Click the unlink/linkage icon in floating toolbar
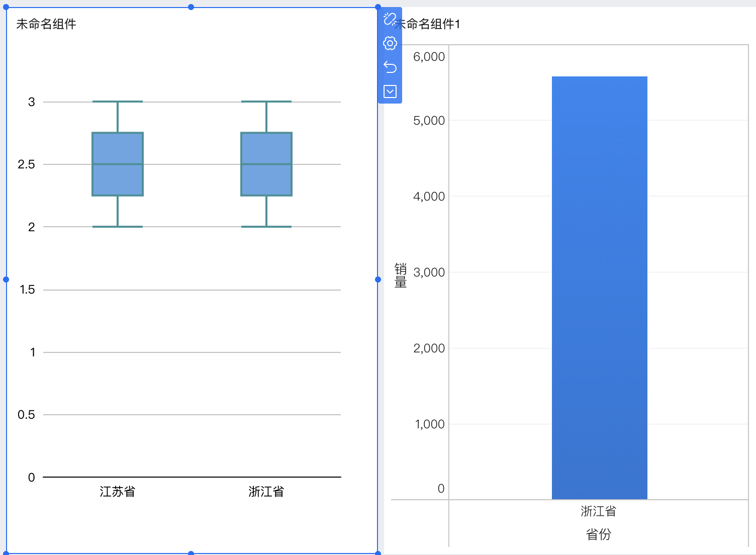The height and width of the screenshot is (555, 756). pos(390,19)
